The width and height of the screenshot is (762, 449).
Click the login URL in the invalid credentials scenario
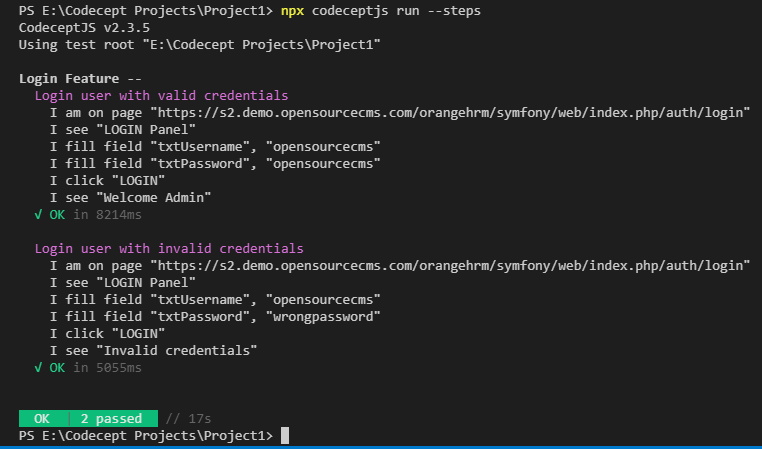tap(450, 266)
